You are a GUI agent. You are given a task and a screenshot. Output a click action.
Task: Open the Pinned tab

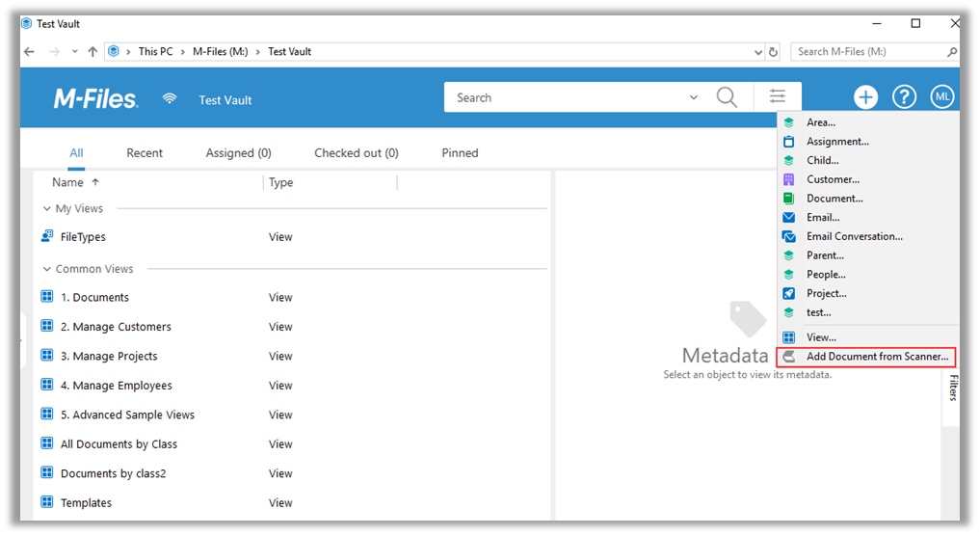pyautogui.click(x=460, y=153)
